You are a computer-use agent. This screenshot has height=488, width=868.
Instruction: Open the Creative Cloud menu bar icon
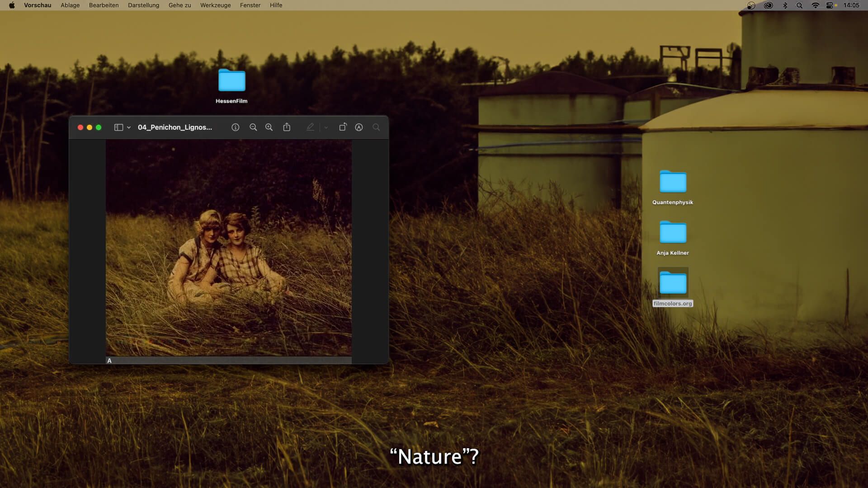[769, 5]
